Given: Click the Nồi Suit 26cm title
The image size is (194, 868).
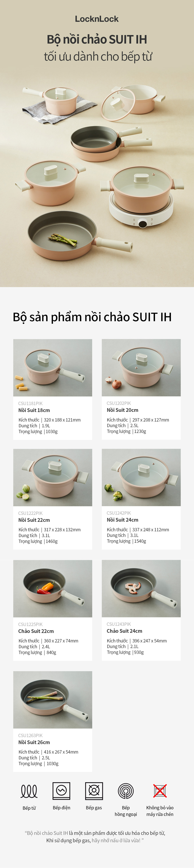Looking at the screenshot, I should click(34, 742).
